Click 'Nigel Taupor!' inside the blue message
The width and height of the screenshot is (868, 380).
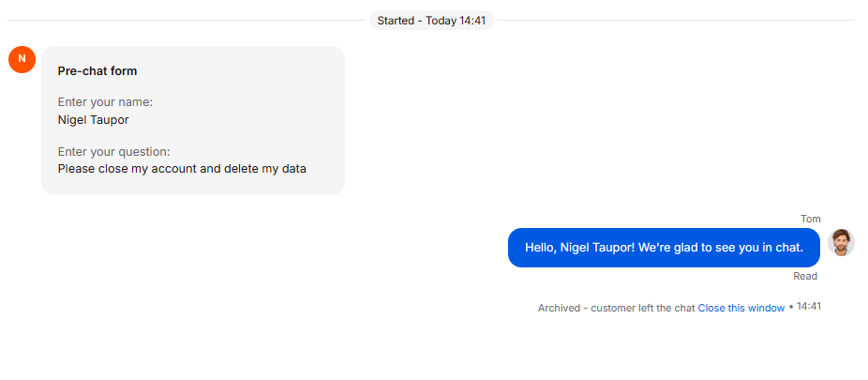click(x=597, y=248)
